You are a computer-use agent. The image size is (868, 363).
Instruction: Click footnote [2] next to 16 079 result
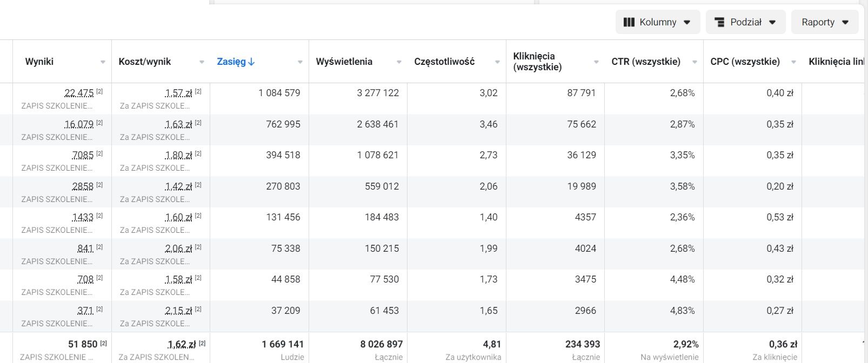coord(99,123)
